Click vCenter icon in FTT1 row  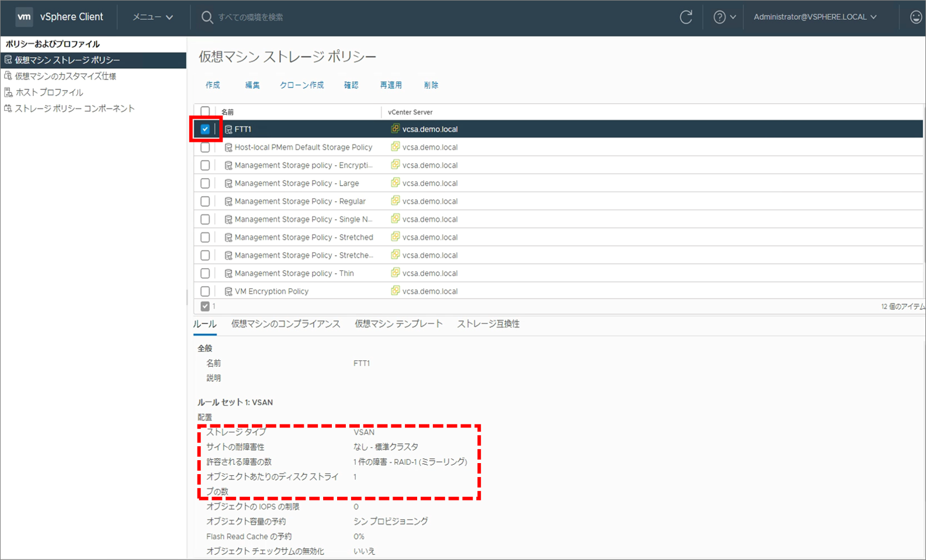click(396, 128)
